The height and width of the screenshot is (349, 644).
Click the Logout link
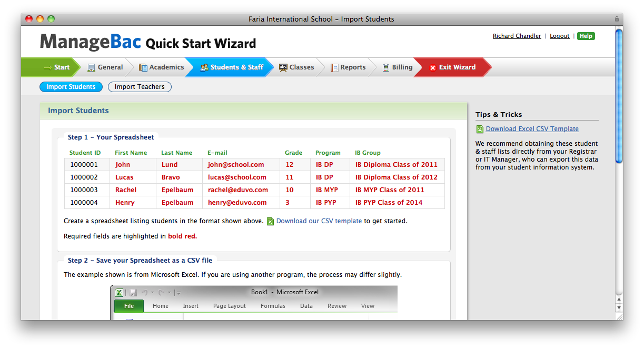[x=560, y=36]
